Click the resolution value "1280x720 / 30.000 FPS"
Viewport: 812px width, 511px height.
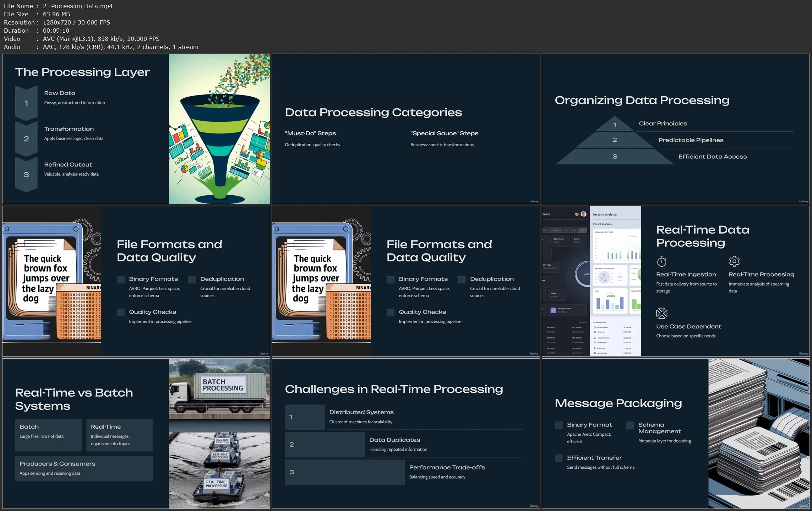[76, 22]
